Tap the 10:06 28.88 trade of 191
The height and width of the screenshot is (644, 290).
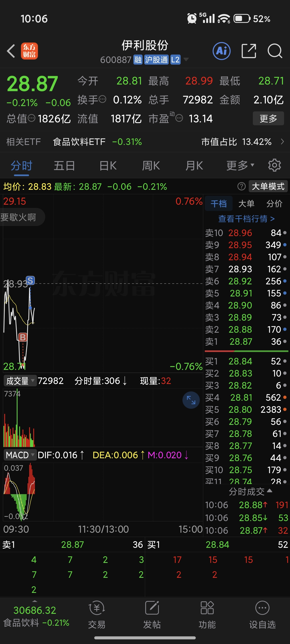pyautogui.click(x=247, y=505)
